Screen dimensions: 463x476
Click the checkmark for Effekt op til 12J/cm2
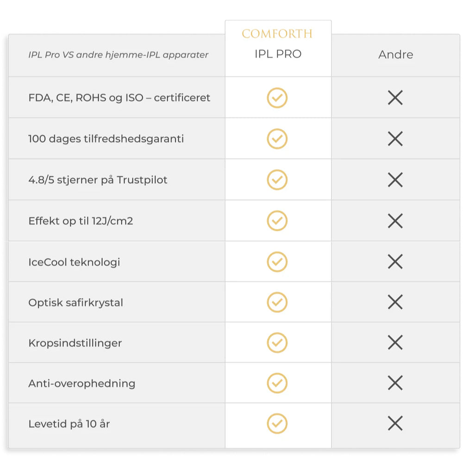click(277, 221)
